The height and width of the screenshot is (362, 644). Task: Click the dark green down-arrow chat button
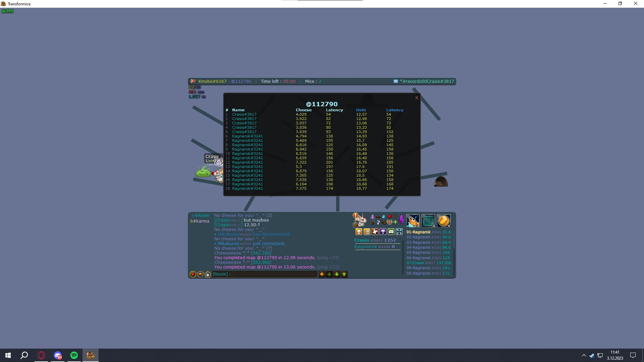(x=329, y=274)
